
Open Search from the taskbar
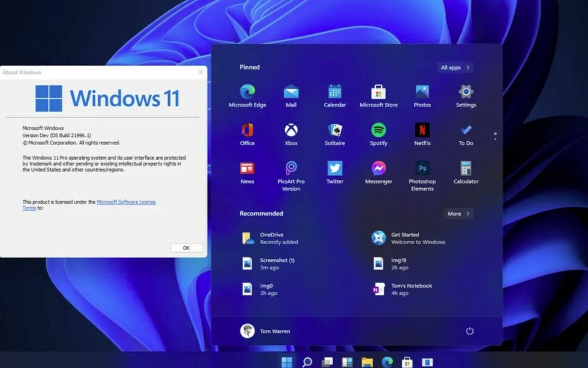(x=307, y=362)
